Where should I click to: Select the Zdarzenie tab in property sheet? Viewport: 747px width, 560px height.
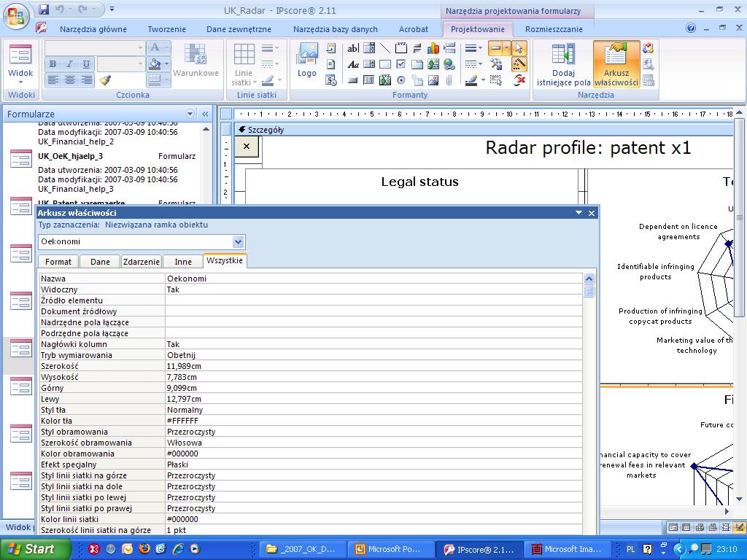pyautogui.click(x=141, y=262)
